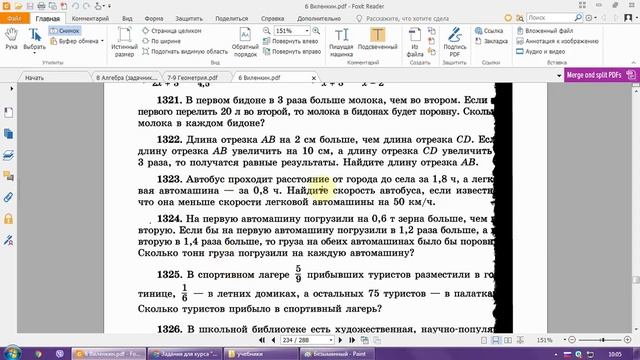Open the Защитить ribbon tab
The height and width of the screenshot is (360, 640).
[x=189, y=18]
